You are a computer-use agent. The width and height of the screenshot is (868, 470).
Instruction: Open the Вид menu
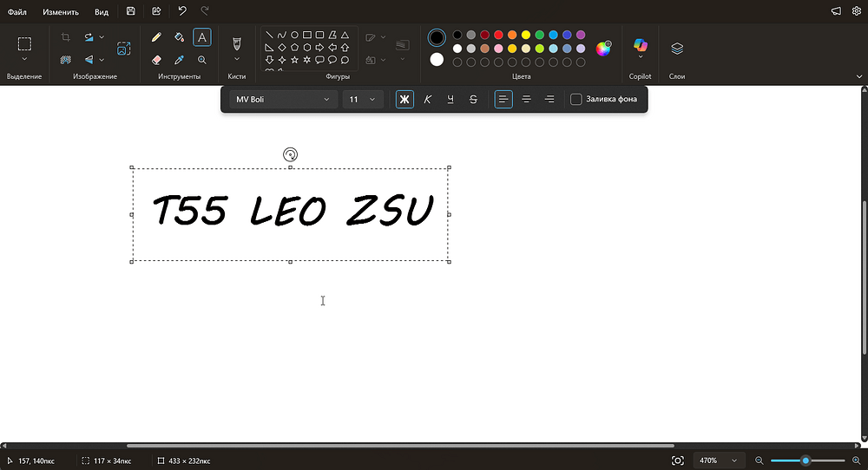[102, 11]
